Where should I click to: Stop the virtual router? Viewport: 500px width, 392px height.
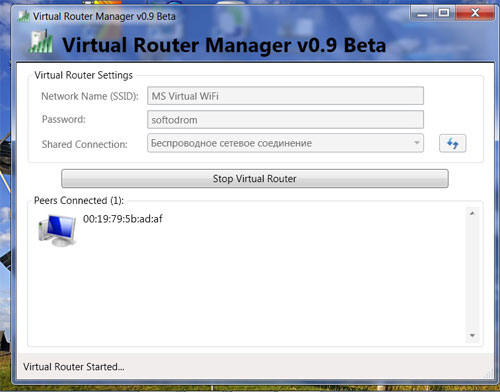(255, 179)
